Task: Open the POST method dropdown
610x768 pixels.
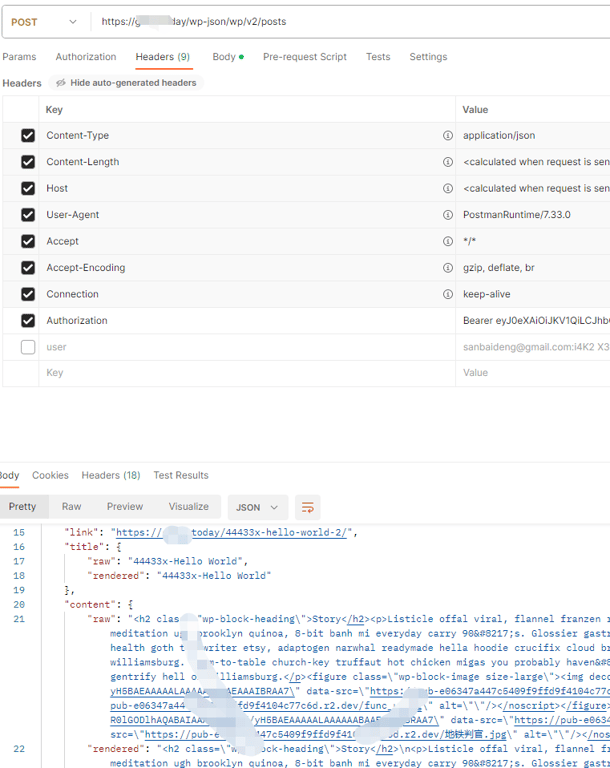Action: (44, 22)
